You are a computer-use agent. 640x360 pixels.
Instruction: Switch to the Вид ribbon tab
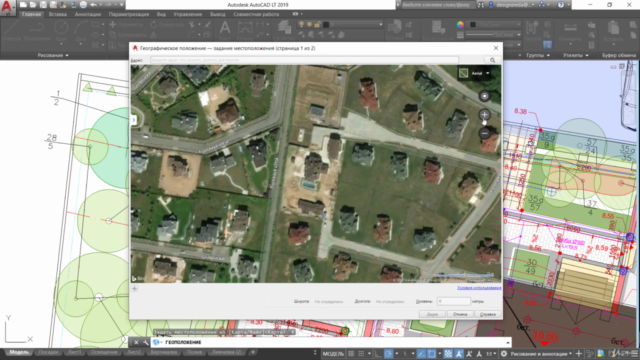tap(161, 14)
